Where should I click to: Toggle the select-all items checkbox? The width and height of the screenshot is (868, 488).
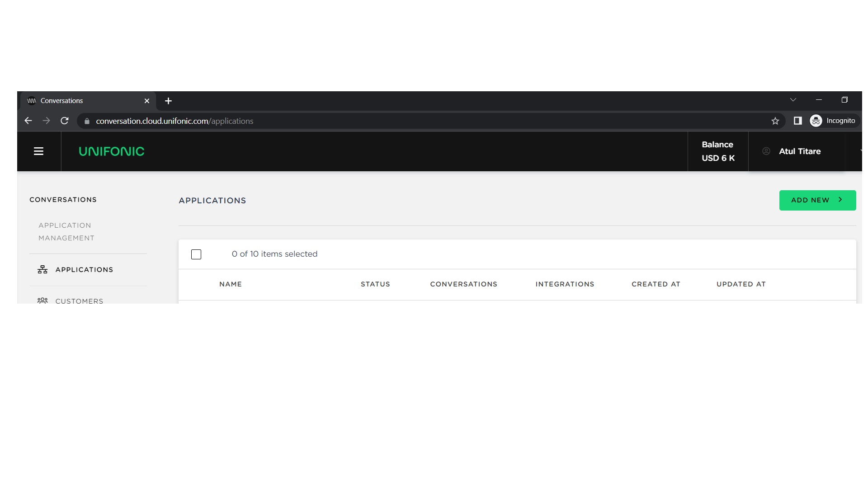(x=196, y=254)
